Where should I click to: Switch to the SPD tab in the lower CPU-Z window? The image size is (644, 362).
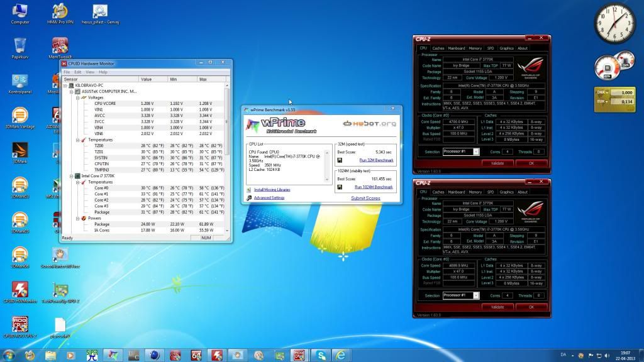tap(491, 192)
